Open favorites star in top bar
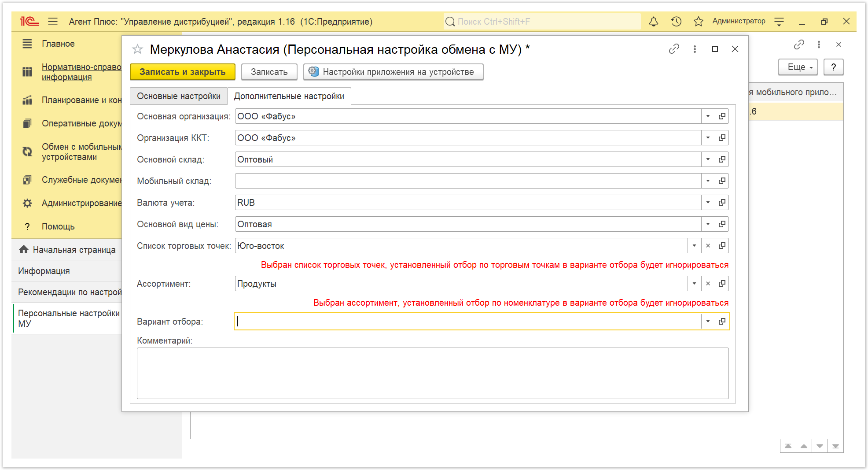Image resolution: width=868 pixels, height=470 pixels. (699, 22)
